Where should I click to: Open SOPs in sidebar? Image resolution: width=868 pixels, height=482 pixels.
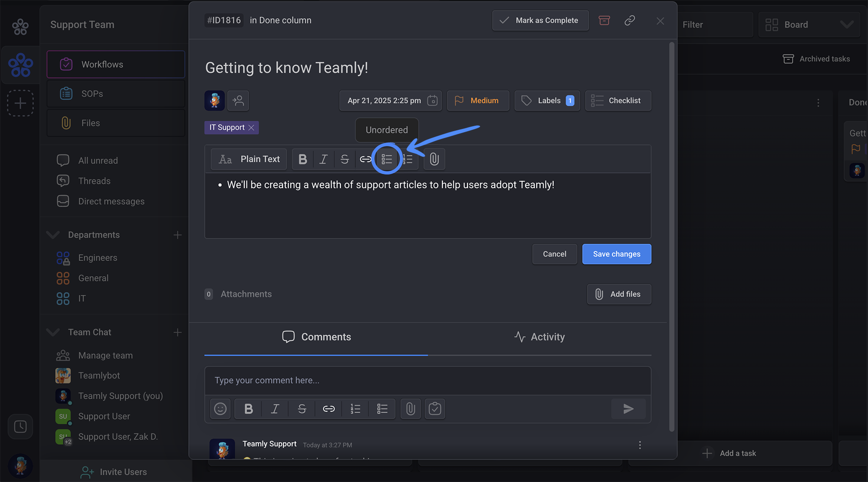pyautogui.click(x=116, y=93)
